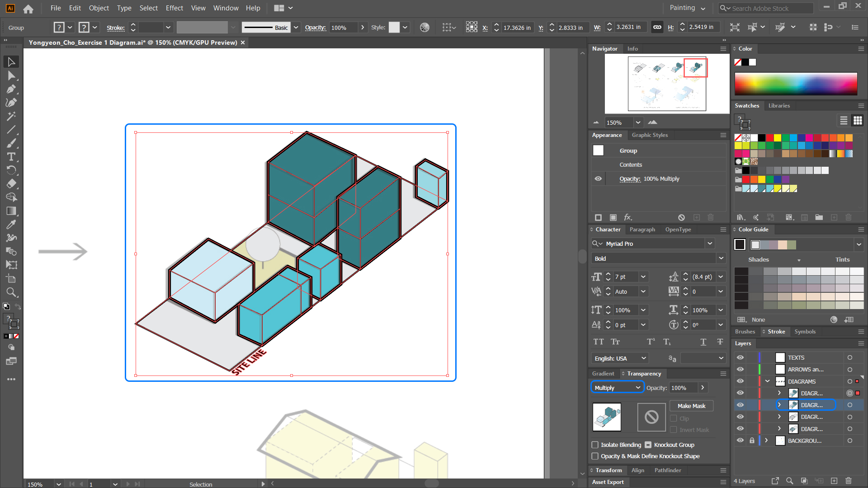Toggle visibility of BACKGROUND layer
This screenshot has width=868, height=488.
click(x=740, y=441)
